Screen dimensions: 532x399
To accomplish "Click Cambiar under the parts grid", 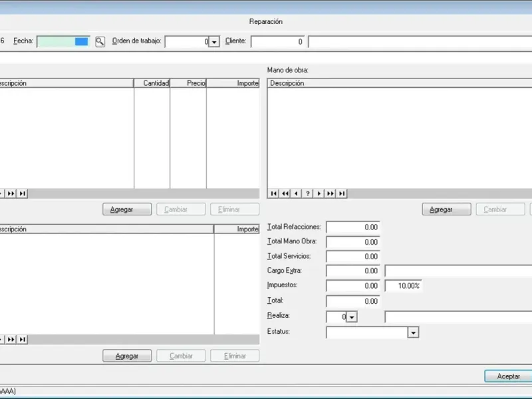I will (x=181, y=209).
